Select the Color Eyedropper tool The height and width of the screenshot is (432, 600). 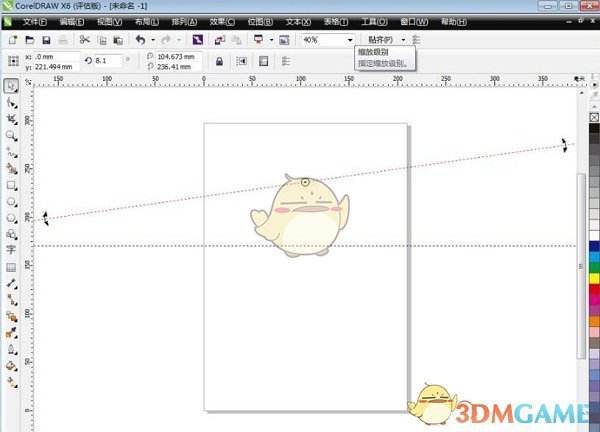point(12,333)
